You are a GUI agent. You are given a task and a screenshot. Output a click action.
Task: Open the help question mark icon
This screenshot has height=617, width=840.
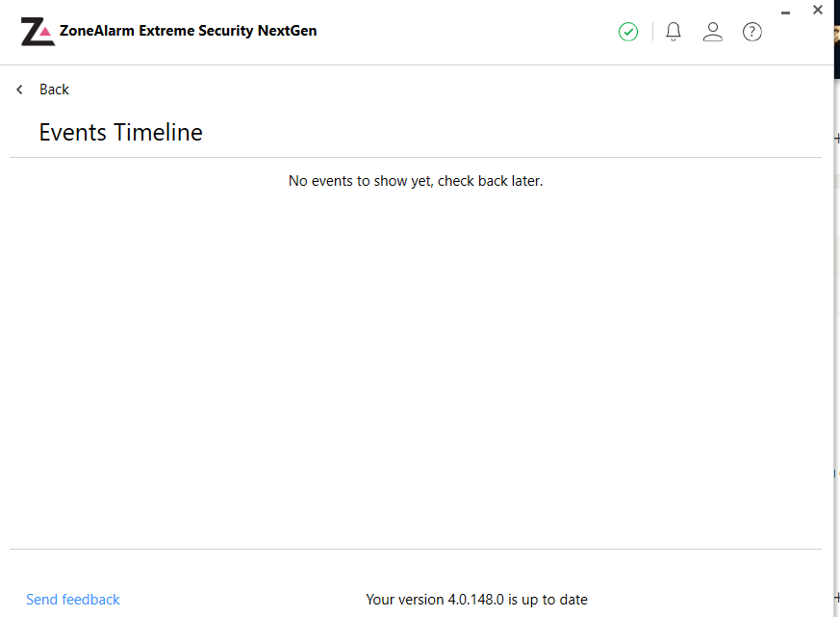[752, 32]
